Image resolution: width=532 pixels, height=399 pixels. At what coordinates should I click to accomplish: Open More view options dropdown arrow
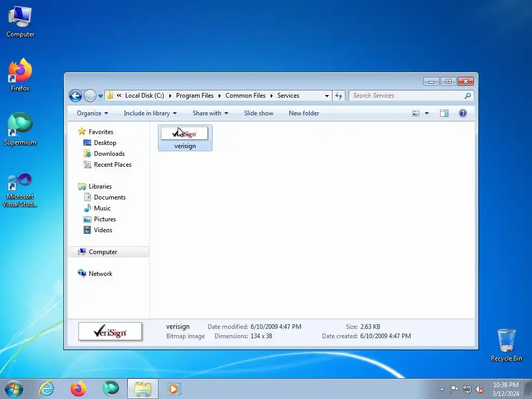[x=427, y=113]
